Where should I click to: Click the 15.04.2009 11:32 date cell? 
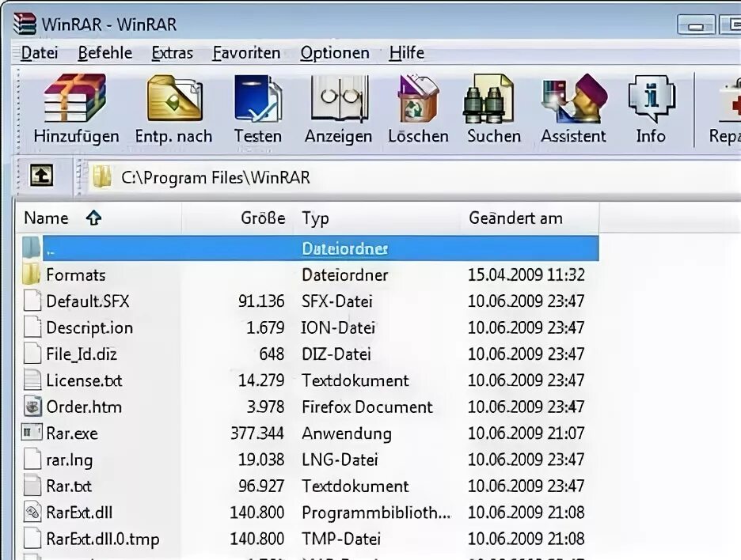click(526, 274)
